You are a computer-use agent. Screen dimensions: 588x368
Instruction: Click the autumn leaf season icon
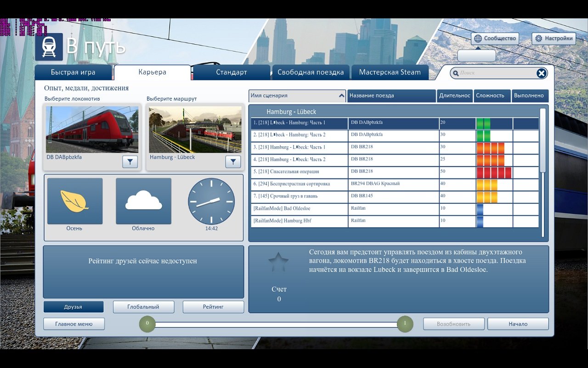click(74, 201)
